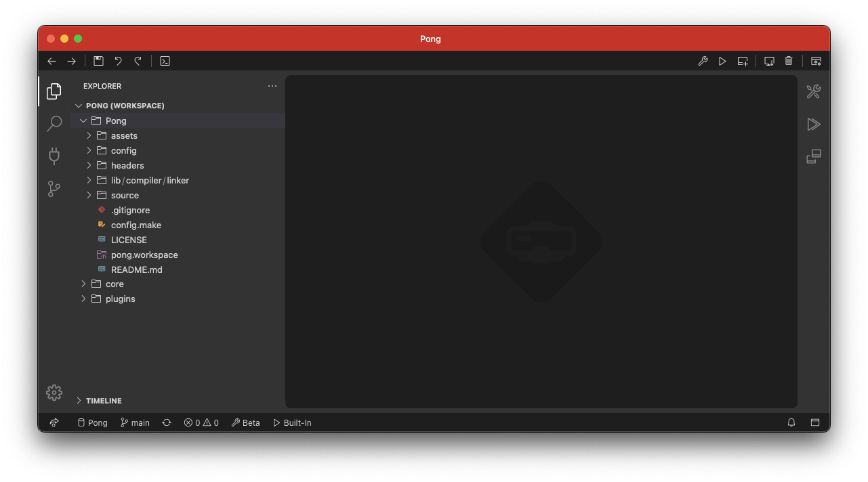The width and height of the screenshot is (868, 482).
Task: Click the window-with-plus icon in the toolbar
Action: 743,61
